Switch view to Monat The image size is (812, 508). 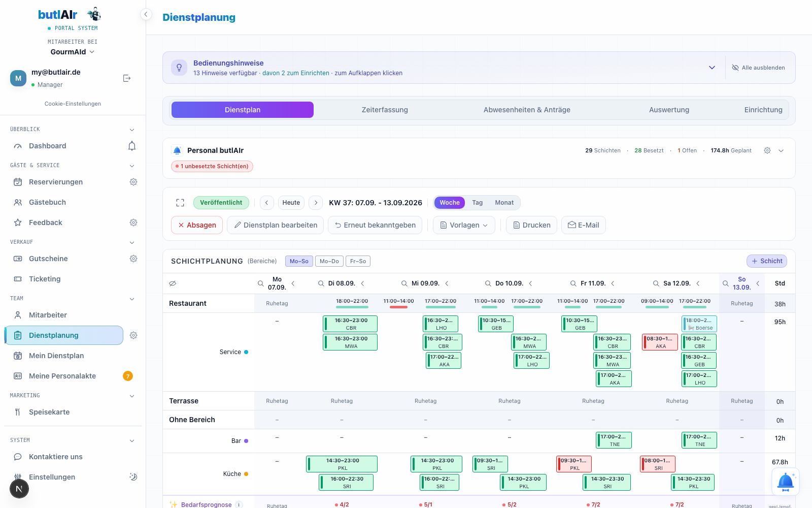click(x=504, y=203)
